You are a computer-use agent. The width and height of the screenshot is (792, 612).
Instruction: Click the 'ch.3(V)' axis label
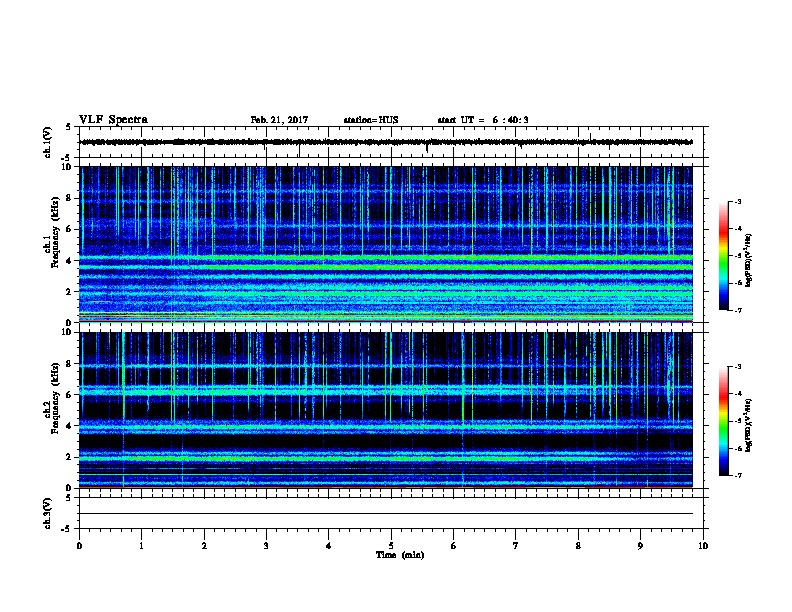[47, 513]
